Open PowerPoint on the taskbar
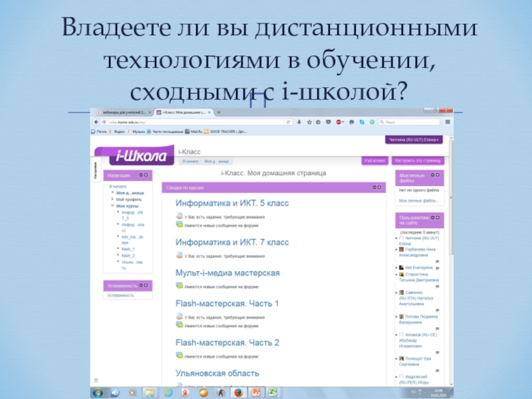Screen dimensions: 532x399 256,393
